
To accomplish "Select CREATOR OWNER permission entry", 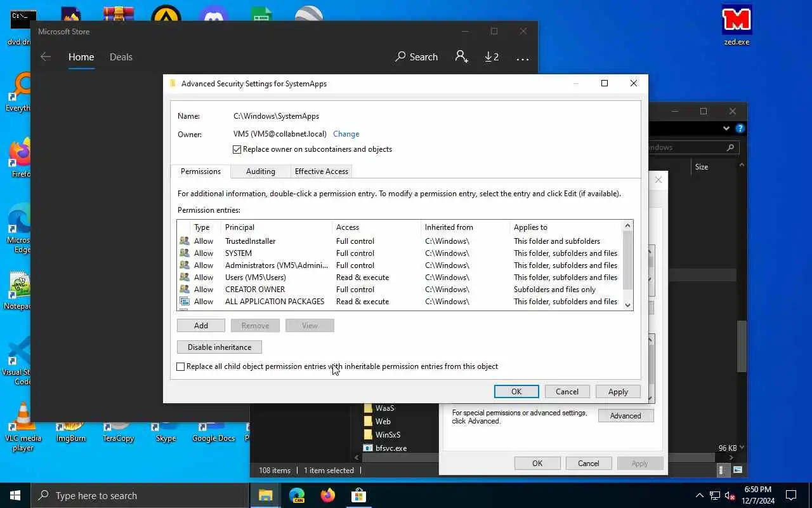I will coord(400,290).
